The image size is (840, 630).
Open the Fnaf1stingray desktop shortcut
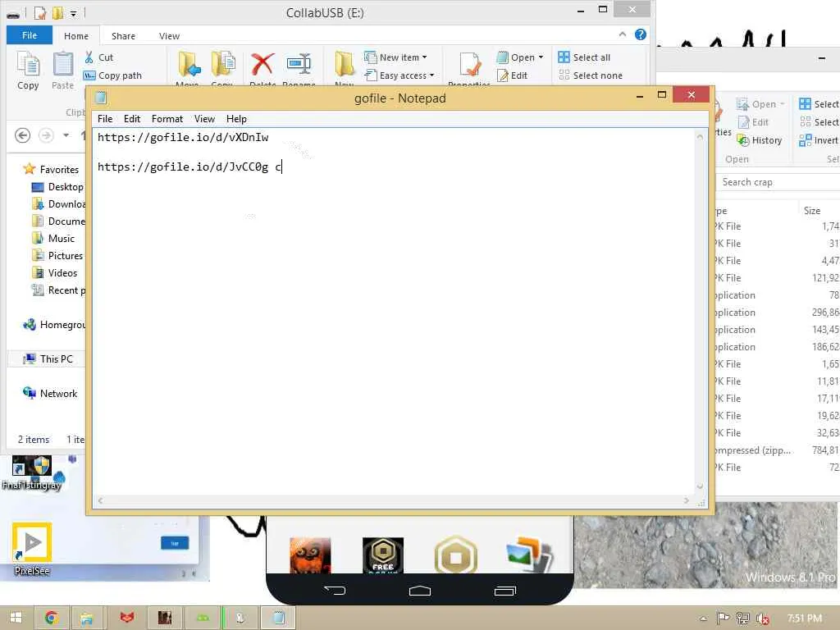(32, 473)
